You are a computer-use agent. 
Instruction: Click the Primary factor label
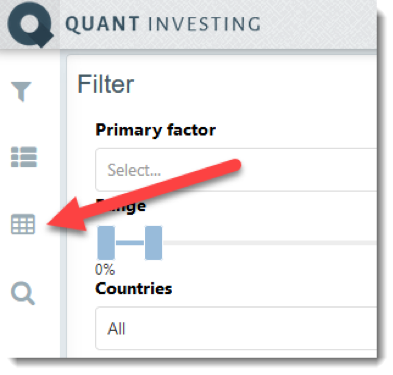[x=155, y=130]
